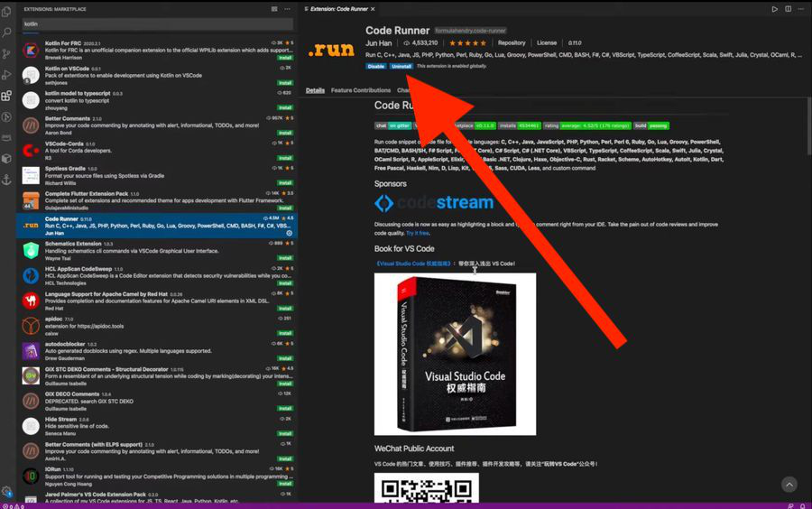Screen dimensions: 812x509
Task: Open the anchor icon view
Action: [x=6, y=180]
